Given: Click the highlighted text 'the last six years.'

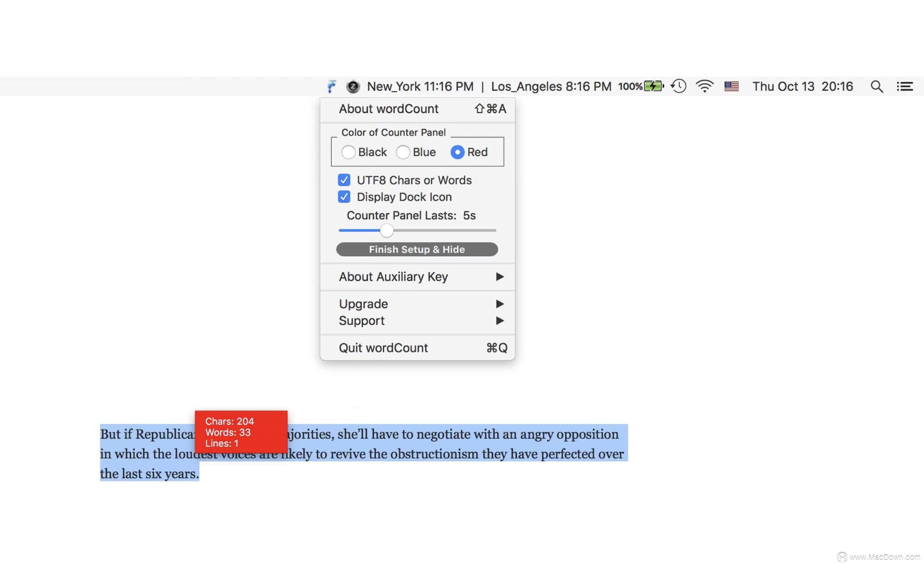Looking at the screenshot, I should 149,474.
